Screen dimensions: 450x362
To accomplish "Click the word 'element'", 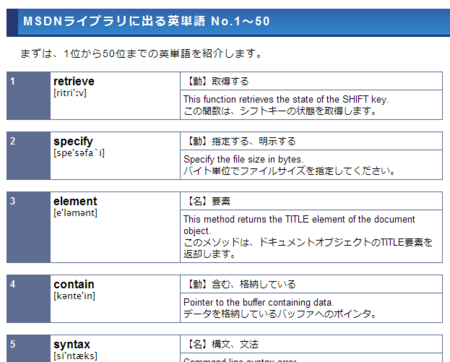I will (75, 201).
